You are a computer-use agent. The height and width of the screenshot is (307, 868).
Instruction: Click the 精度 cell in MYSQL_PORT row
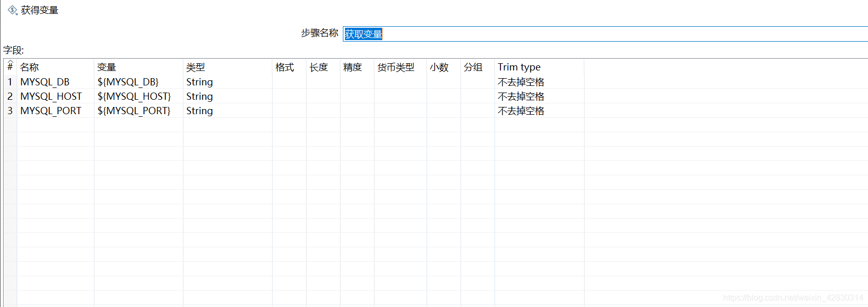(x=357, y=111)
